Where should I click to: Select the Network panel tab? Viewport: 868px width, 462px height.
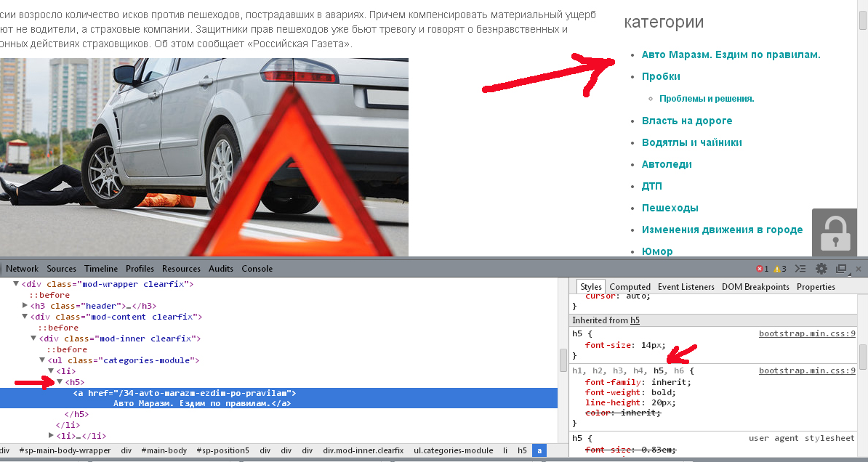[x=22, y=269]
